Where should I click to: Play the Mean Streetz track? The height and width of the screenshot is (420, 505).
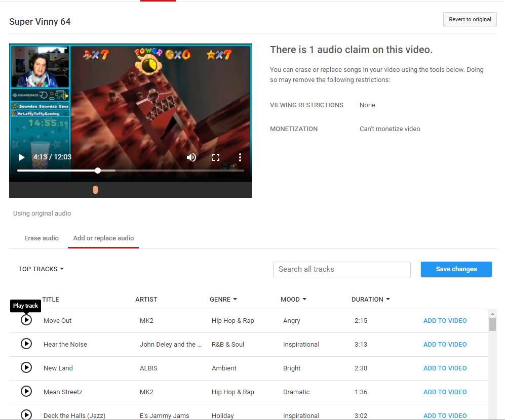point(26,391)
